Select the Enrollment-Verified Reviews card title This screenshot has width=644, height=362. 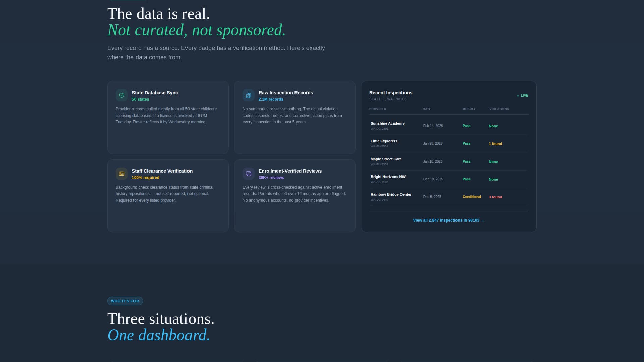point(290,171)
